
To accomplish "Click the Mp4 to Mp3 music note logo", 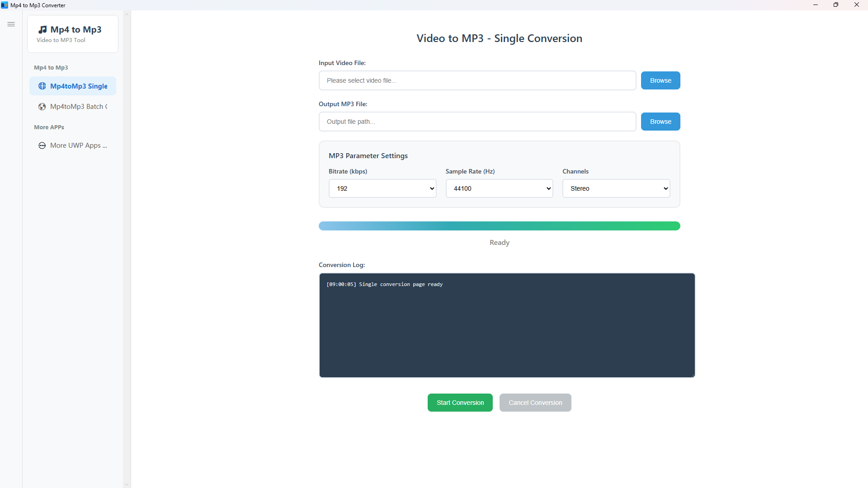I will point(43,29).
